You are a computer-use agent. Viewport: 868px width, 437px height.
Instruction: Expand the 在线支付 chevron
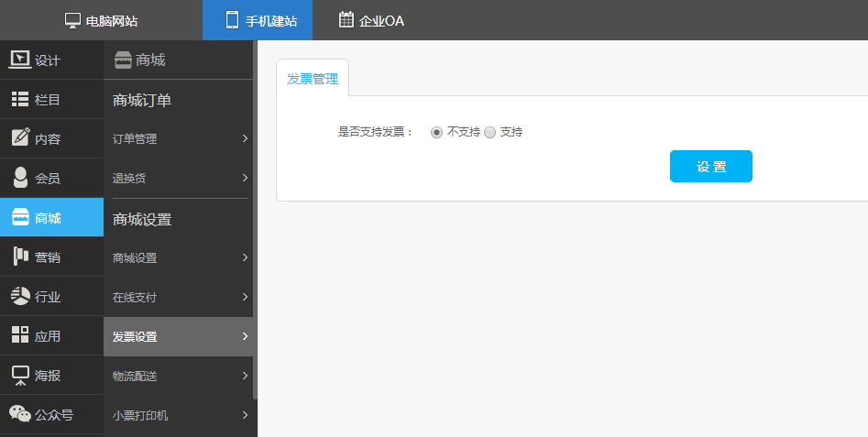[x=245, y=297]
